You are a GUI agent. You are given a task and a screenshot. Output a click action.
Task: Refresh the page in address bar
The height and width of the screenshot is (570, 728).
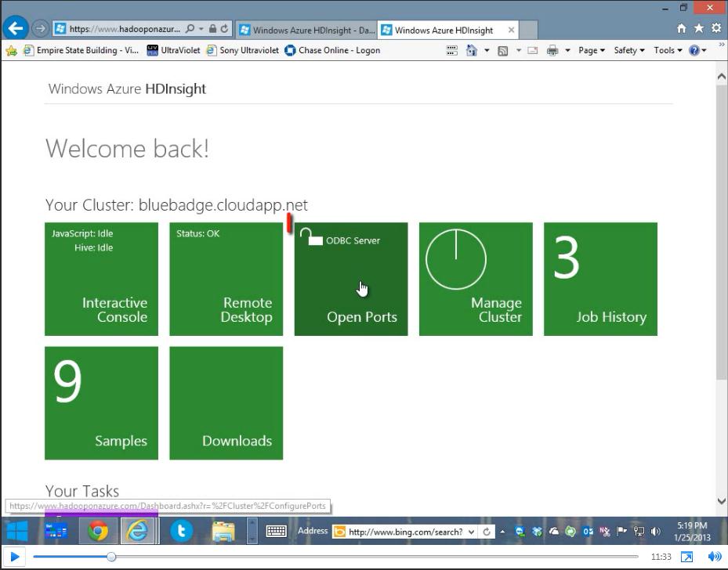coord(225,29)
